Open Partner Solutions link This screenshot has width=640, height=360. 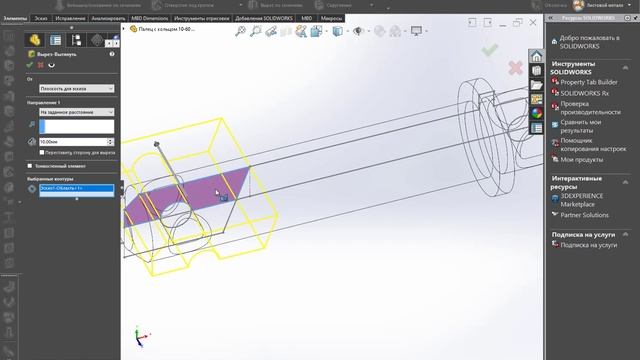pos(584,215)
